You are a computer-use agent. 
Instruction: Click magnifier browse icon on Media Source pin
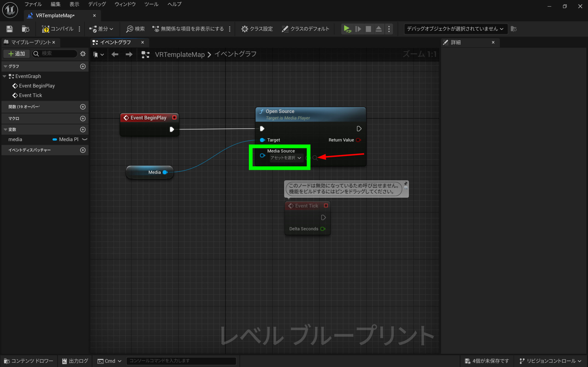point(315,158)
